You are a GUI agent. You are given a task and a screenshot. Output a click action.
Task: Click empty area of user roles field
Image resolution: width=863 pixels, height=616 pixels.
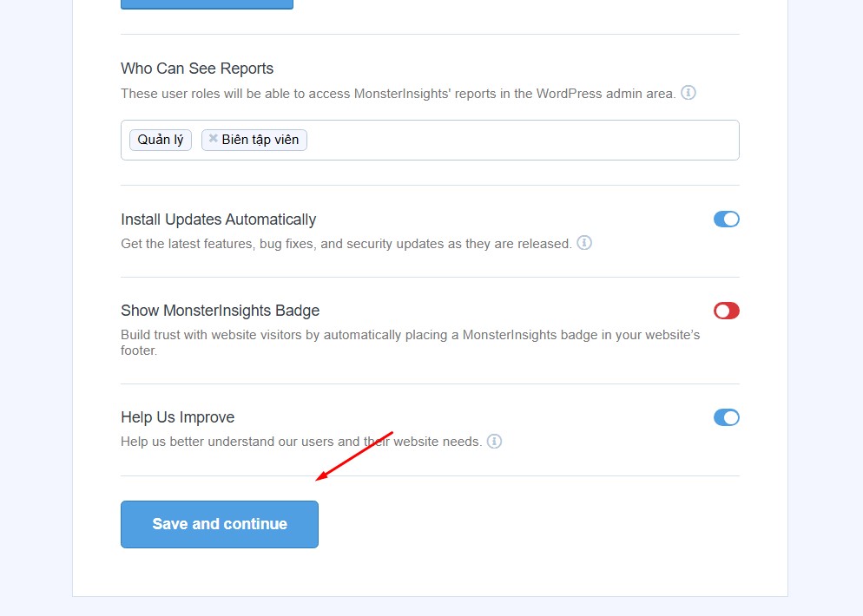coord(523,141)
